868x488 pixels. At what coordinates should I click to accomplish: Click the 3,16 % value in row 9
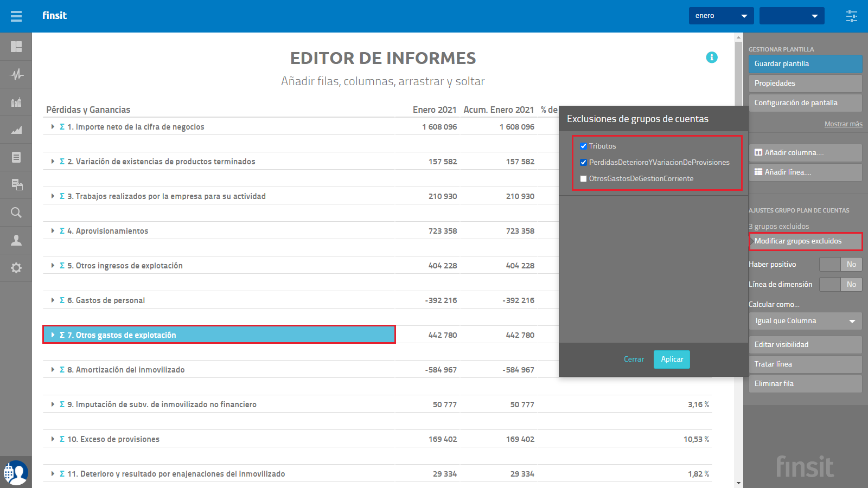click(698, 404)
